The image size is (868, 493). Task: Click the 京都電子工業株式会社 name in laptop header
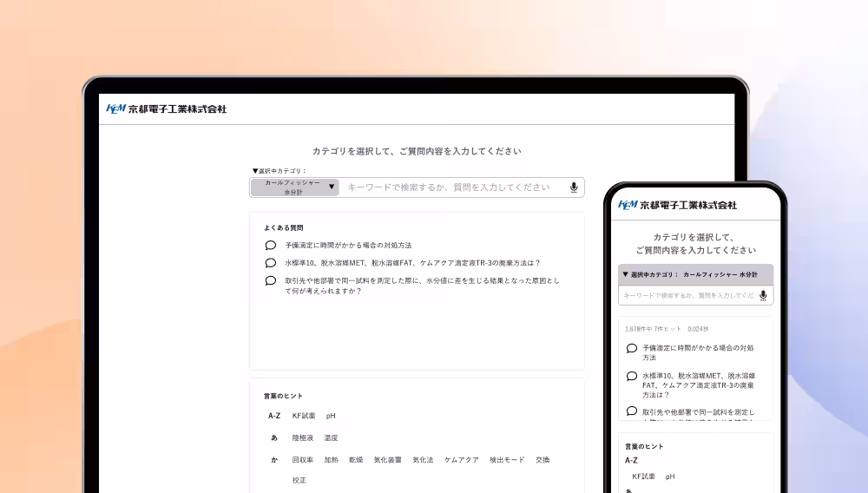tap(178, 109)
